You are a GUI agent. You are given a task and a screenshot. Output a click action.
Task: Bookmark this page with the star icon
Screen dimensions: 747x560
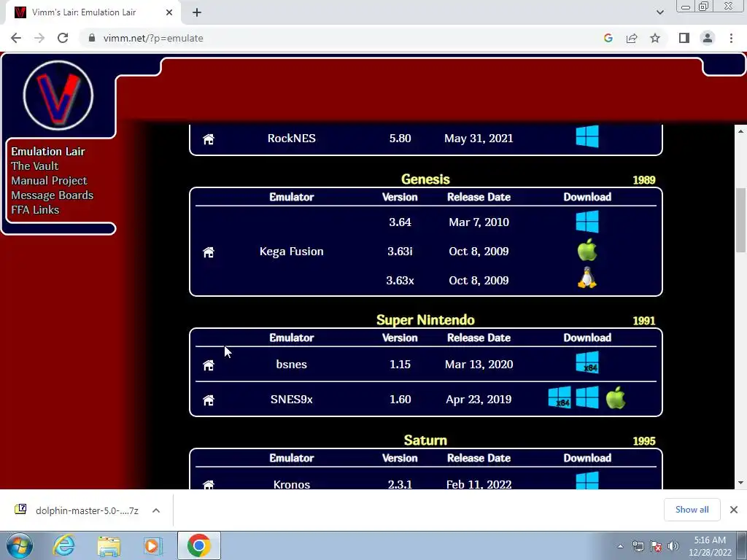coord(655,38)
